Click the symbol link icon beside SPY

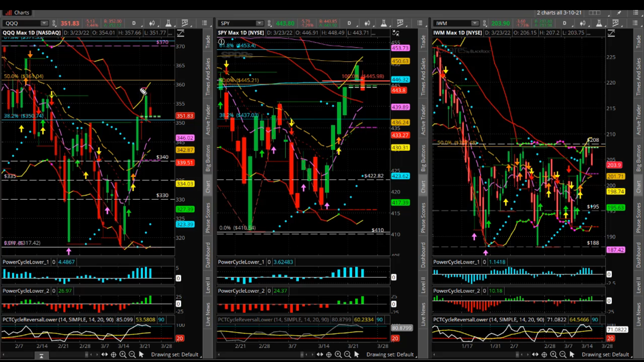[x=269, y=23]
